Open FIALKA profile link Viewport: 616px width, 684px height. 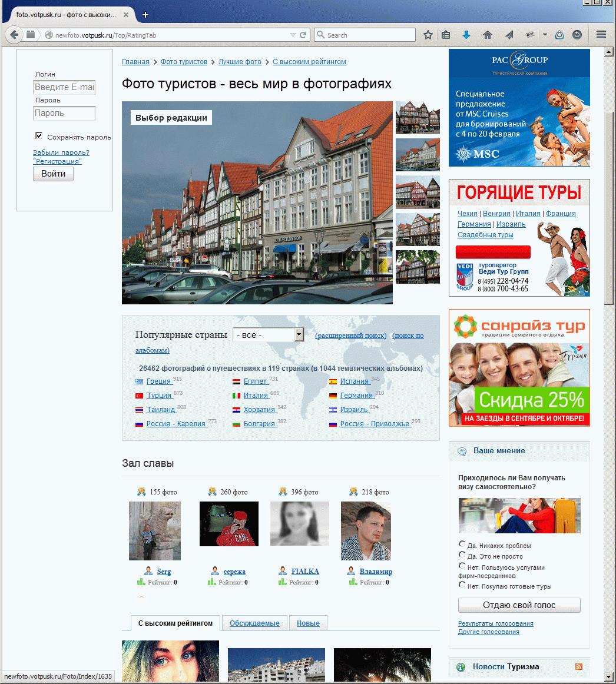point(305,572)
